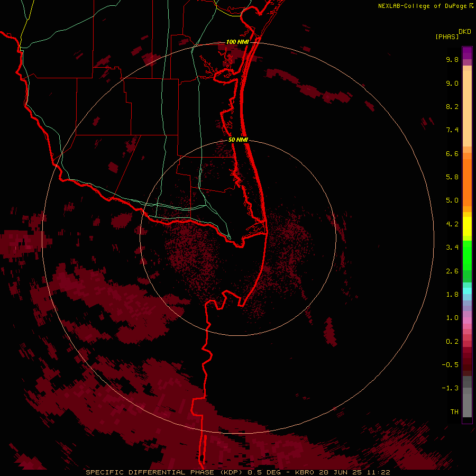Viewport: 476px width, 476px height.
Task: Click the 9.0 value on color scale
Action: point(452,83)
